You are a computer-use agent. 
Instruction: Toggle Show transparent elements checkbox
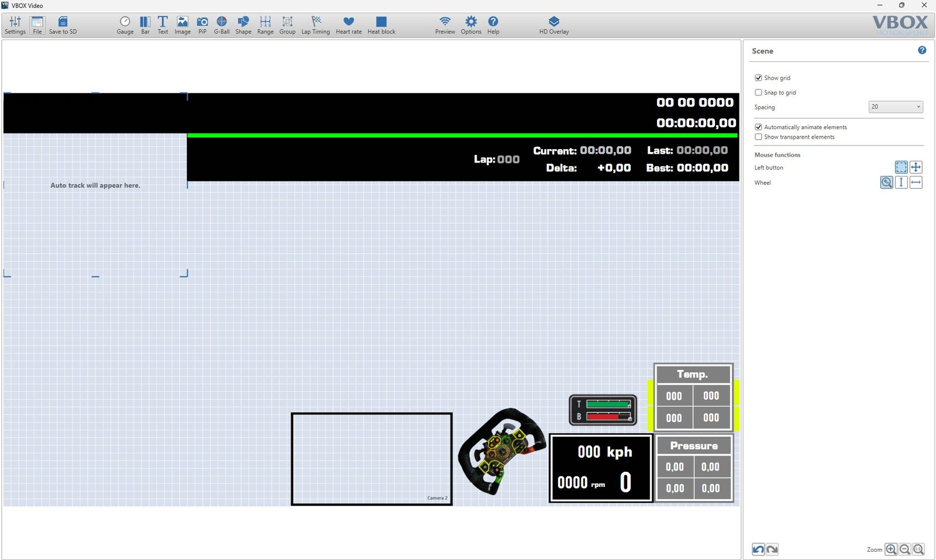pyautogui.click(x=758, y=137)
